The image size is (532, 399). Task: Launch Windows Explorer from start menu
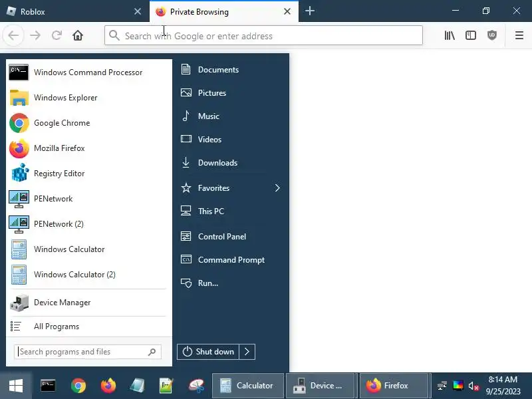[x=89, y=98]
